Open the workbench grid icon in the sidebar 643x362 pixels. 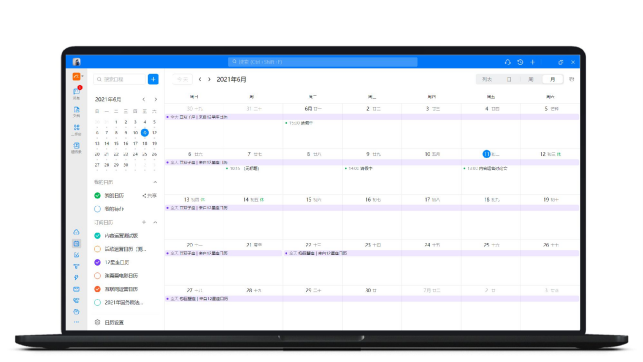[77, 129]
